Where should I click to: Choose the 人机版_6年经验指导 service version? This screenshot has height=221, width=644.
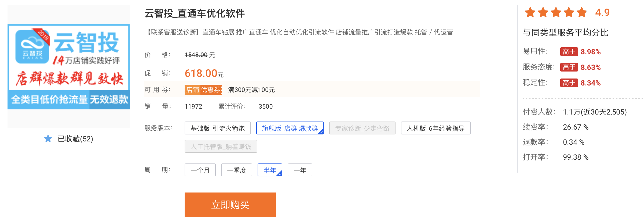coord(436,128)
